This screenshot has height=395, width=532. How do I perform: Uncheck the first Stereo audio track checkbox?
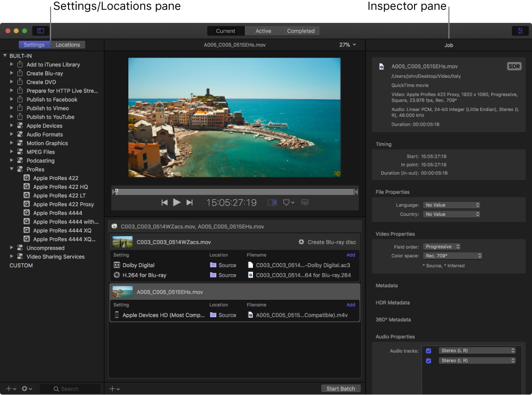pos(429,351)
